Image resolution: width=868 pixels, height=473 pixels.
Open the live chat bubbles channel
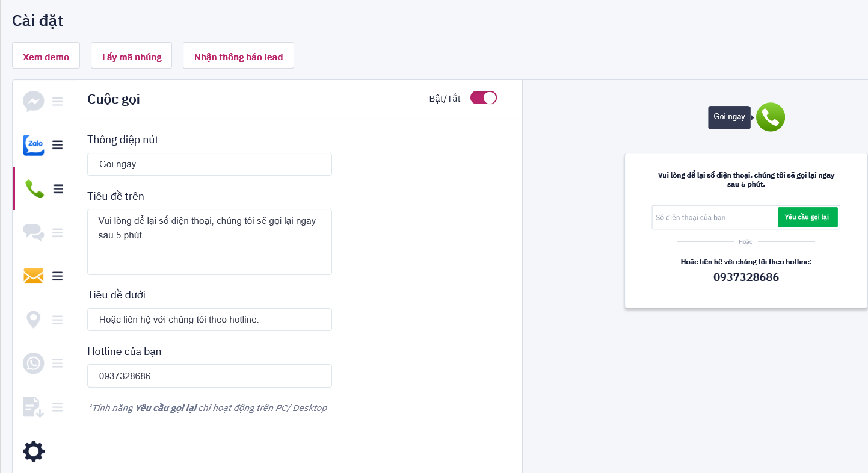pos(33,233)
